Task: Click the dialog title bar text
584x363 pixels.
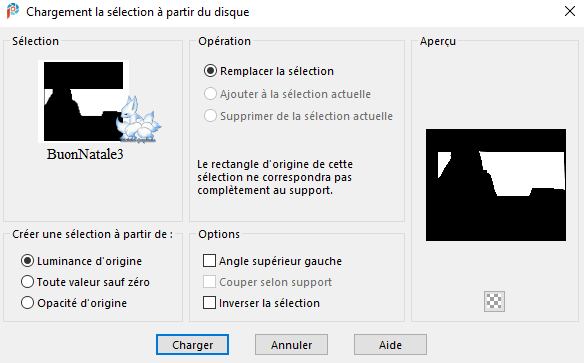Action: coord(137,12)
